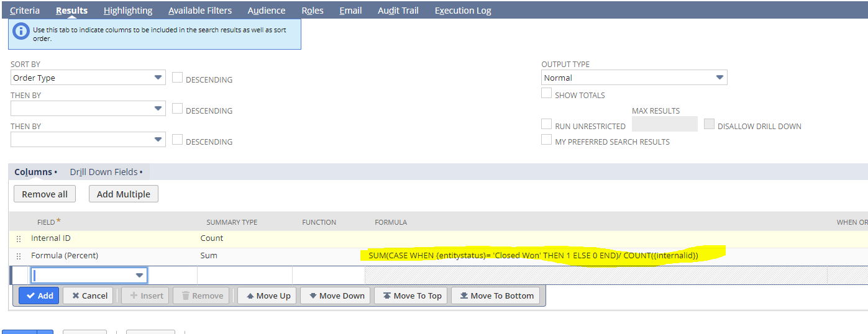Image resolution: width=868 pixels, height=334 pixels.
Task: Click the Max Results input field
Action: (665, 124)
